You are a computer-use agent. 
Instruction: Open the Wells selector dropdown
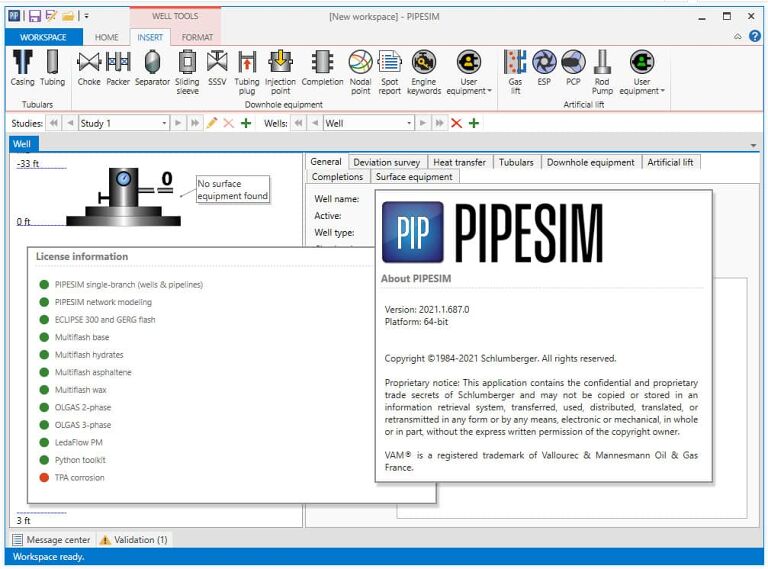tap(409, 123)
